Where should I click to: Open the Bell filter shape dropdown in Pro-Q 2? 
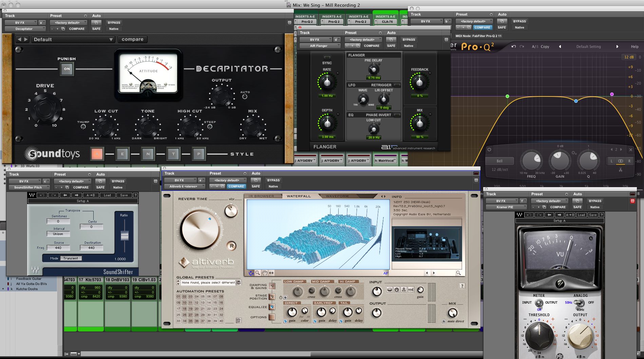point(500,161)
